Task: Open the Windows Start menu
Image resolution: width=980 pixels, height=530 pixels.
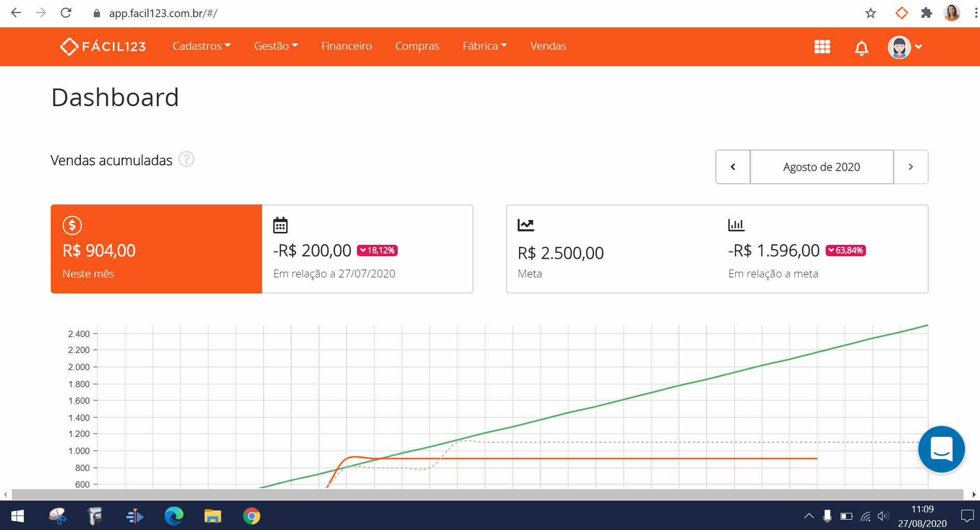Action: point(18,516)
